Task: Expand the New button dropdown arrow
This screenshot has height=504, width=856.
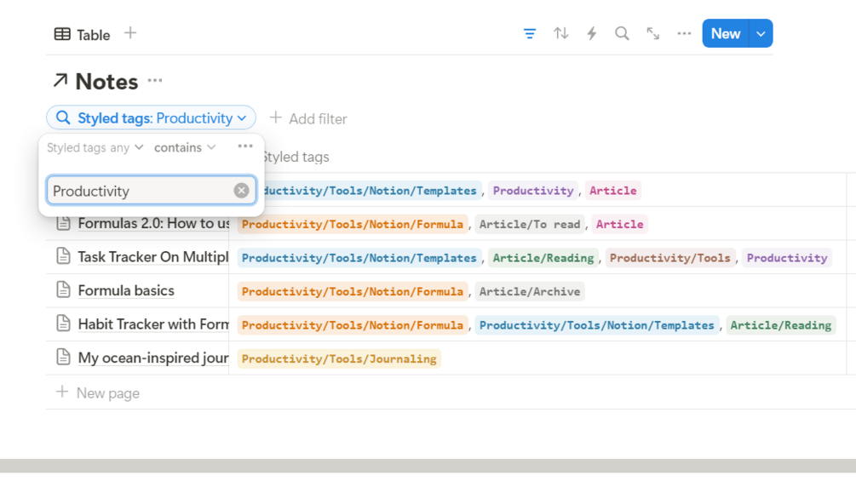Action: [x=761, y=34]
